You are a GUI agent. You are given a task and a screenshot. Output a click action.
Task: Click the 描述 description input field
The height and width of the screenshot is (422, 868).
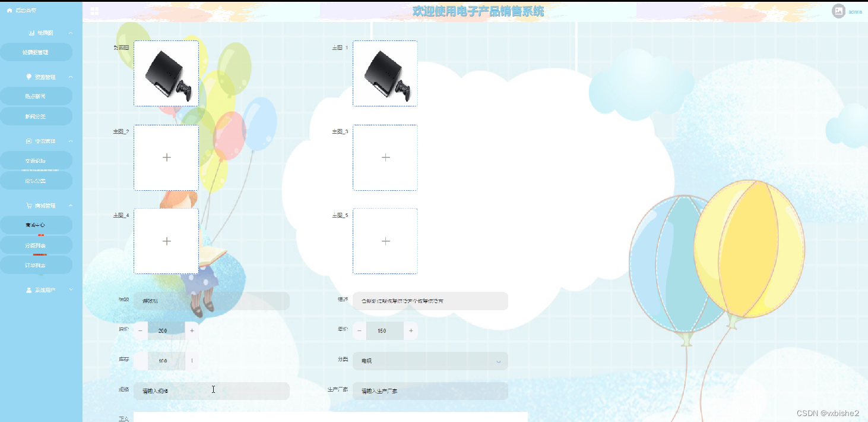tap(430, 301)
